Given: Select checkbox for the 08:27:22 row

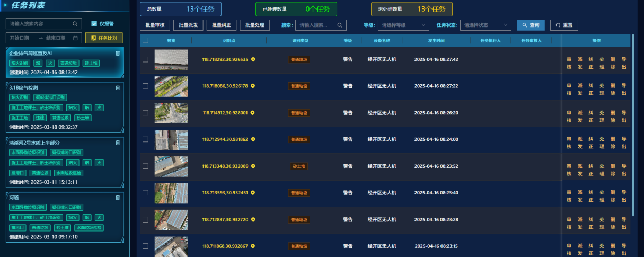Looking at the screenshot, I should (x=146, y=86).
